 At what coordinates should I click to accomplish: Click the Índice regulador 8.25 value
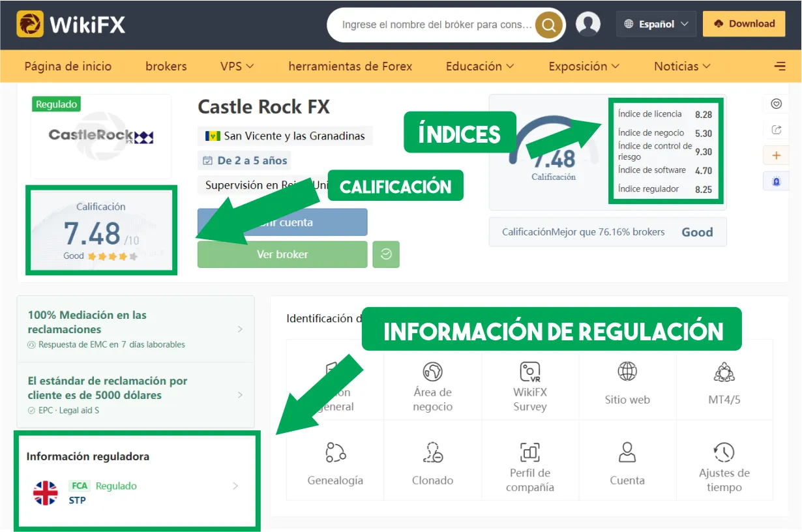click(x=704, y=190)
